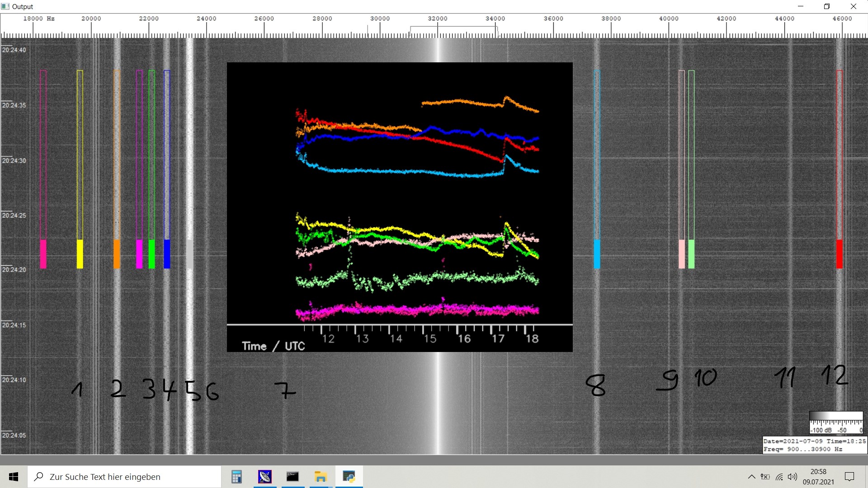
Task: Click the search box "Zur Suche Text hier eingeben"
Action: (x=124, y=477)
